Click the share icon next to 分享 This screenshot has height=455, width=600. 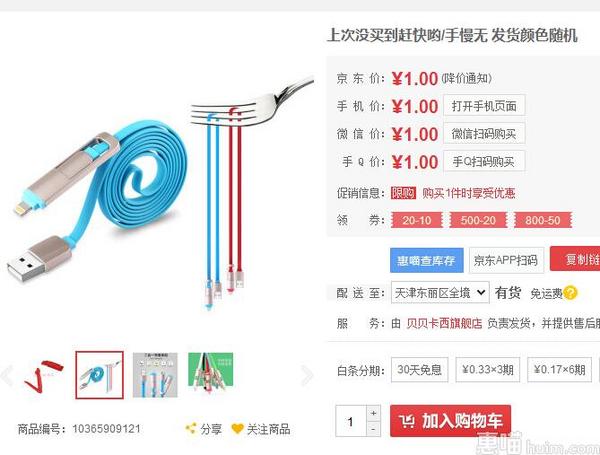[x=191, y=428]
